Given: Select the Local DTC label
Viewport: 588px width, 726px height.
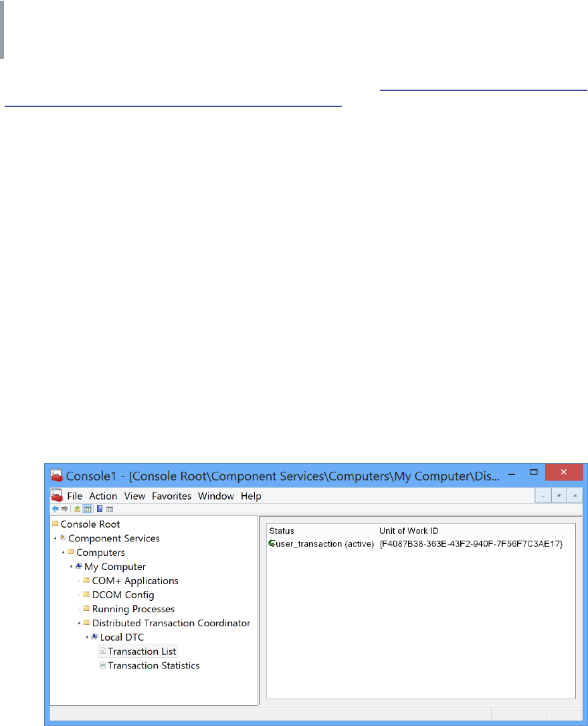Looking at the screenshot, I should [x=122, y=637].
